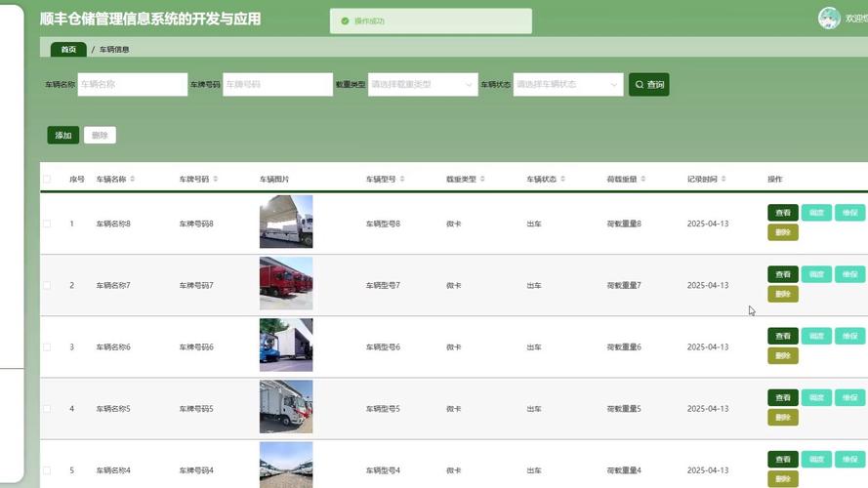The height and width of the screenshot is (488, 868).
Task: Sort by 荷载重量 column sort icon
Action: [642, 179]
